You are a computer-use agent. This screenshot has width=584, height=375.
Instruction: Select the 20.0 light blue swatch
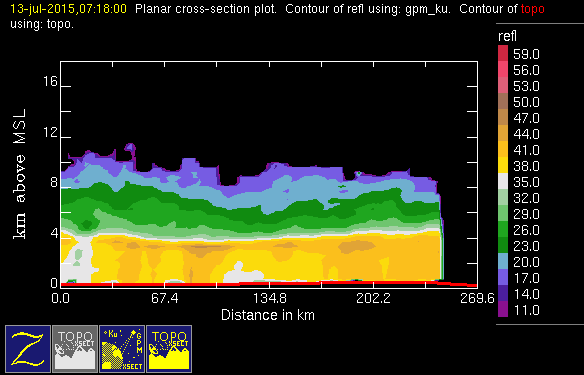click(x=503, y=261)
